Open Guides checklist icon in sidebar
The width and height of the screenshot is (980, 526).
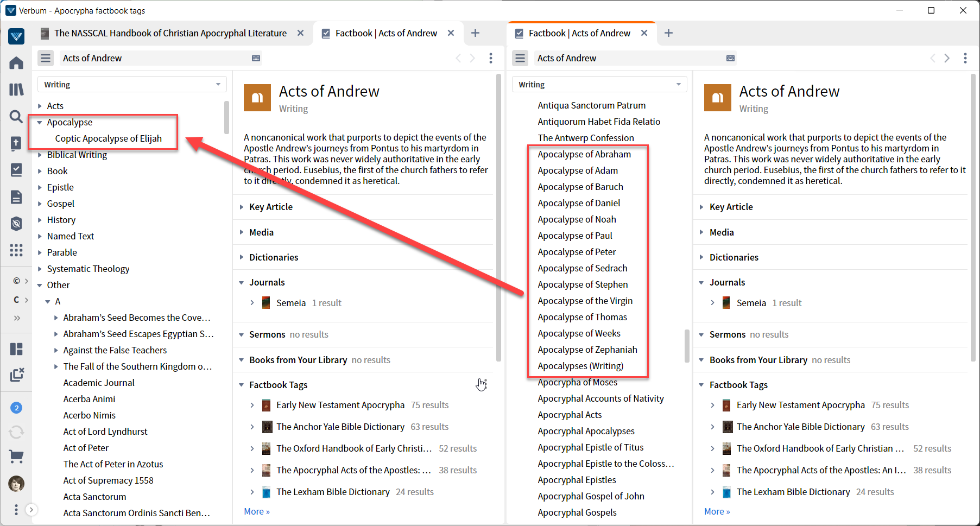tap(16, 170)
